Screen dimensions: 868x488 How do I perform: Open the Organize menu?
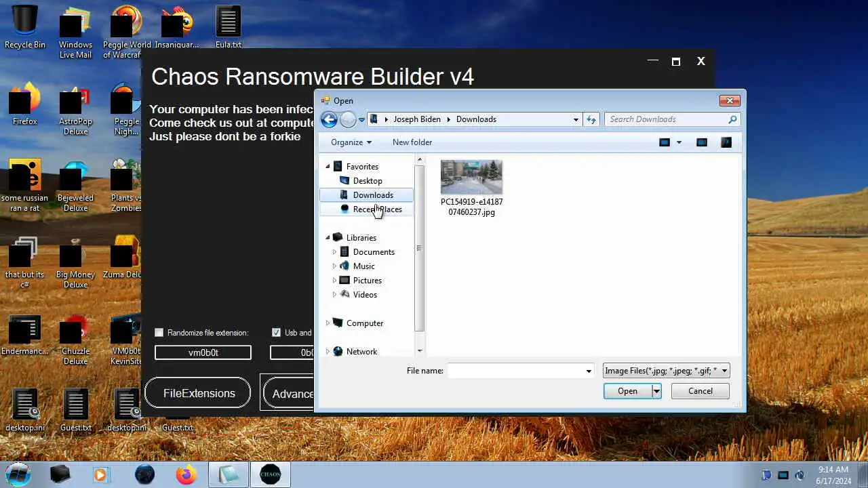(x=351, y=142)
